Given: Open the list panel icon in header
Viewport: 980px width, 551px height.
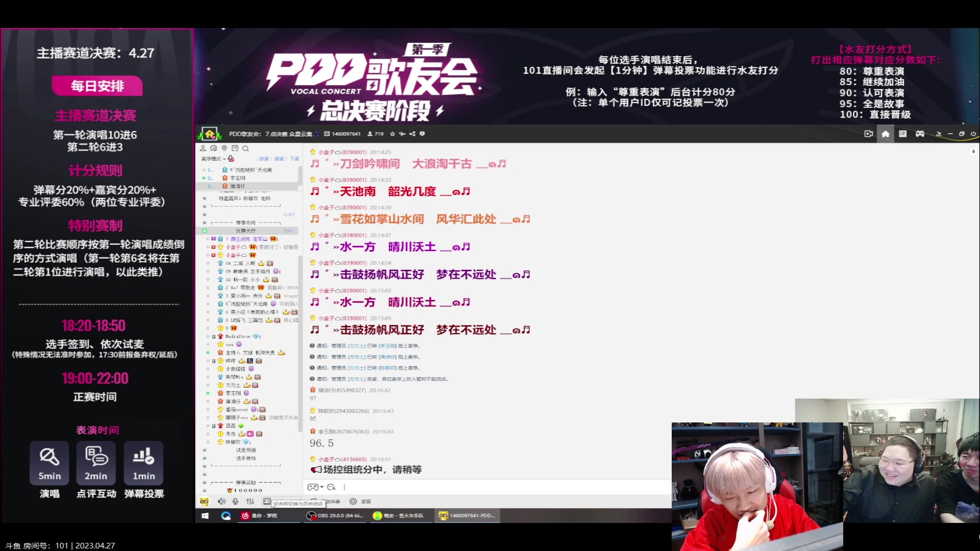Looking at the screenshot, I should click(902, 134).
